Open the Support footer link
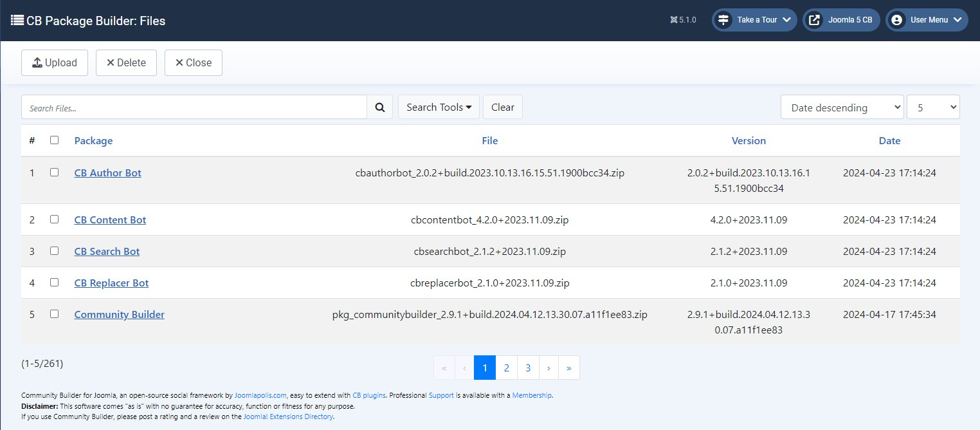The image size is (980, 430). [x=441, y=395]
